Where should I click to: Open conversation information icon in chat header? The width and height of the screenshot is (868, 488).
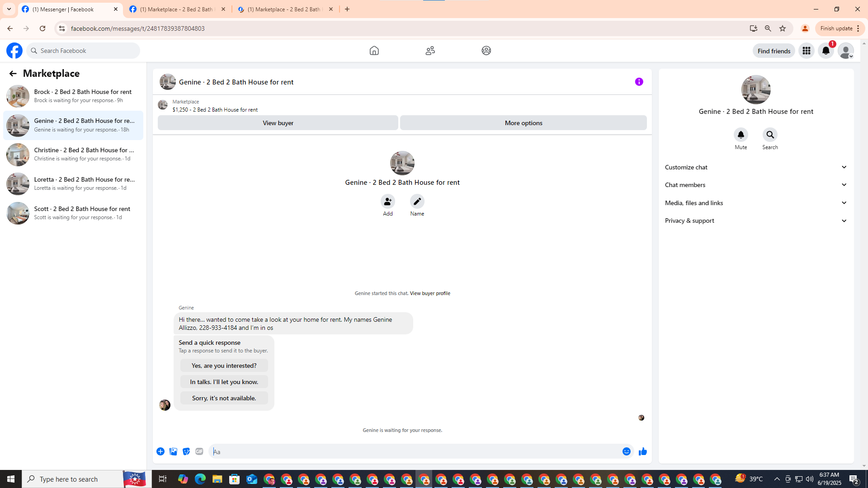pos(639,82)
